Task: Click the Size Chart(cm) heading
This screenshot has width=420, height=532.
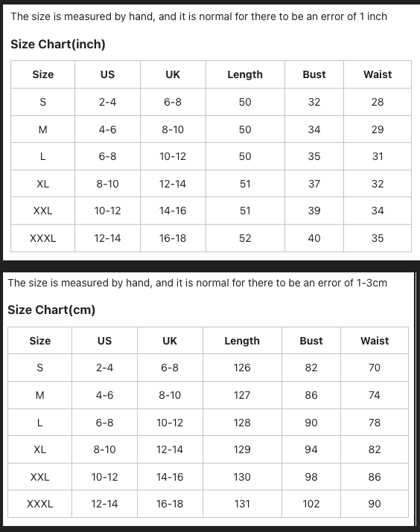Action: pyautogui.click(x=51, y=310)
